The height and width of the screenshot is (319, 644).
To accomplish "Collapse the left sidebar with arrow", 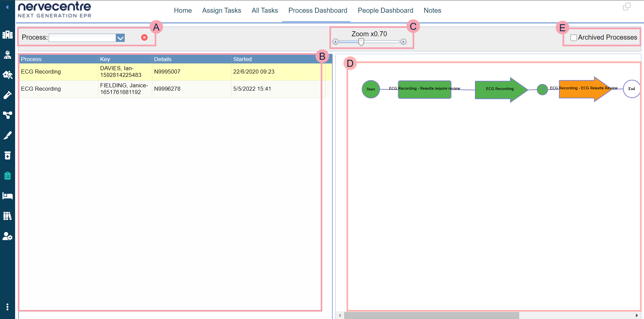I will point(7,7).
